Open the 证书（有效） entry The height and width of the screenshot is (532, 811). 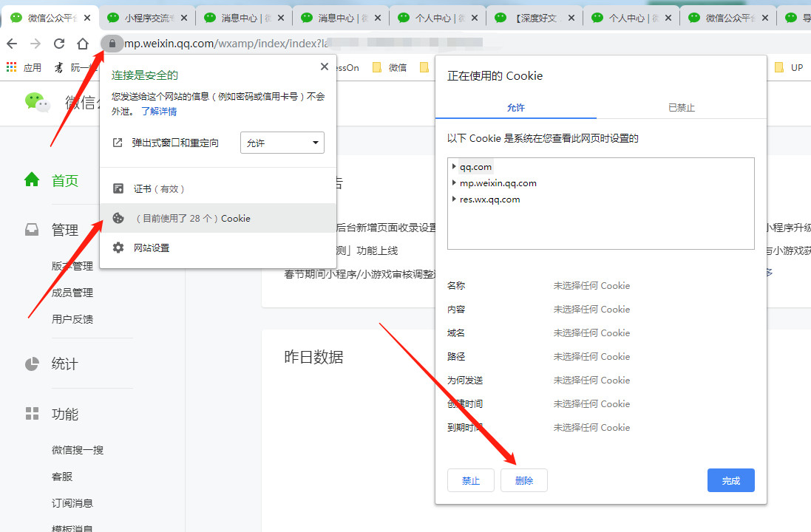coord(218,188)
